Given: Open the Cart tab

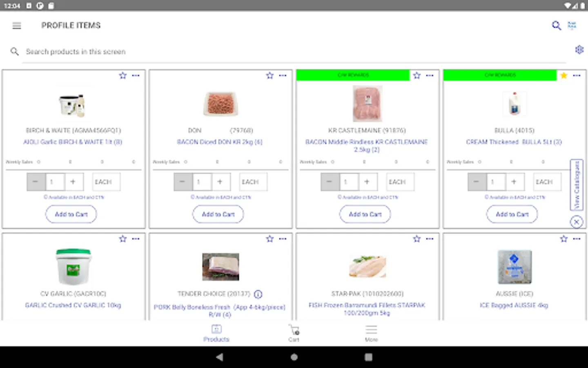Looking at the screenshot, I should coord(294,333).
